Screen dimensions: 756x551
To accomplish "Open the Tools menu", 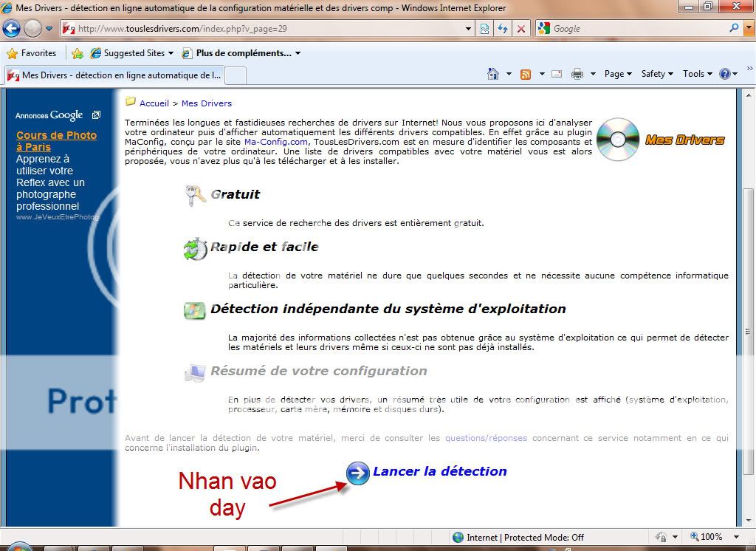I will pos(697,74).
